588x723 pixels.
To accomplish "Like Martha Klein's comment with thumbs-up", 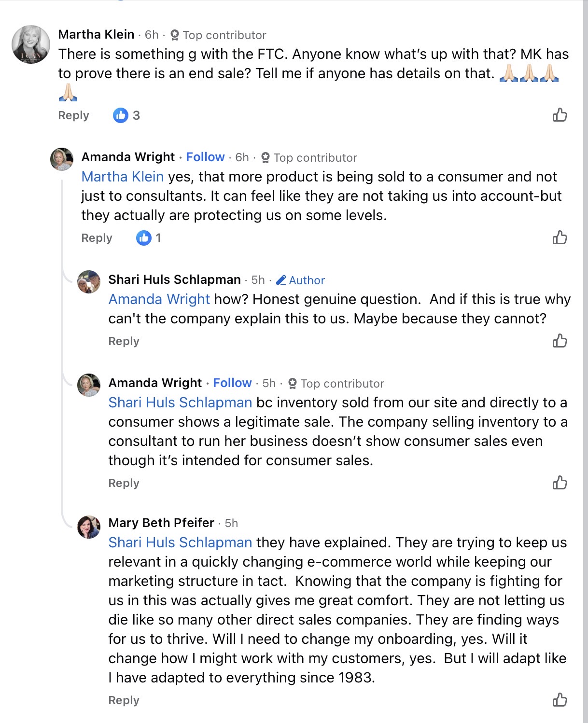I will tap(560, 115).
